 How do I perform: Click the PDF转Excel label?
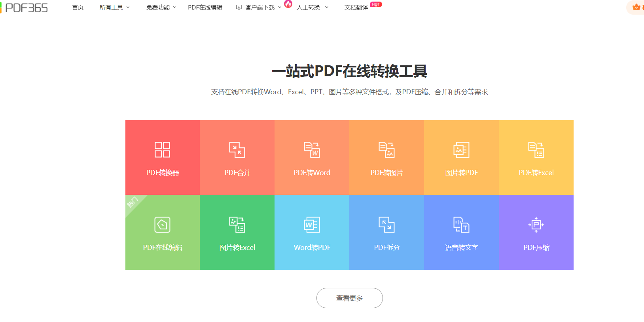(x=536, y=173)
